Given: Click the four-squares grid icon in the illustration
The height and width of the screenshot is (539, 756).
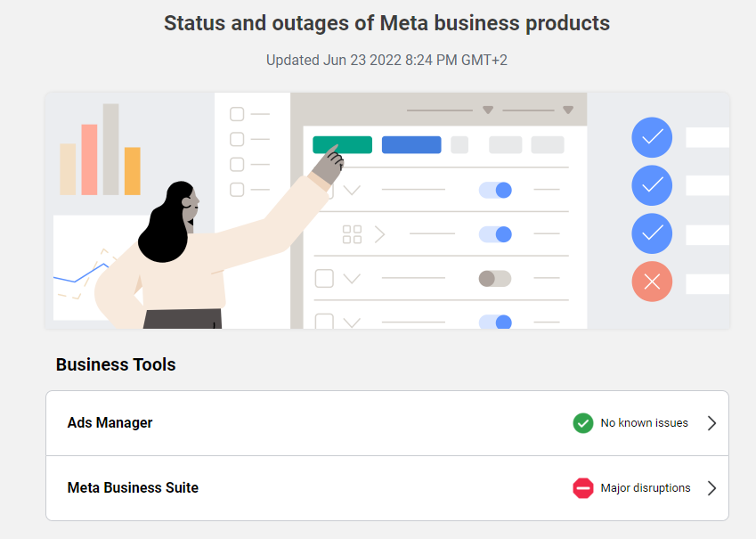Looking at the screenshot, I should [x=352, y=234].
